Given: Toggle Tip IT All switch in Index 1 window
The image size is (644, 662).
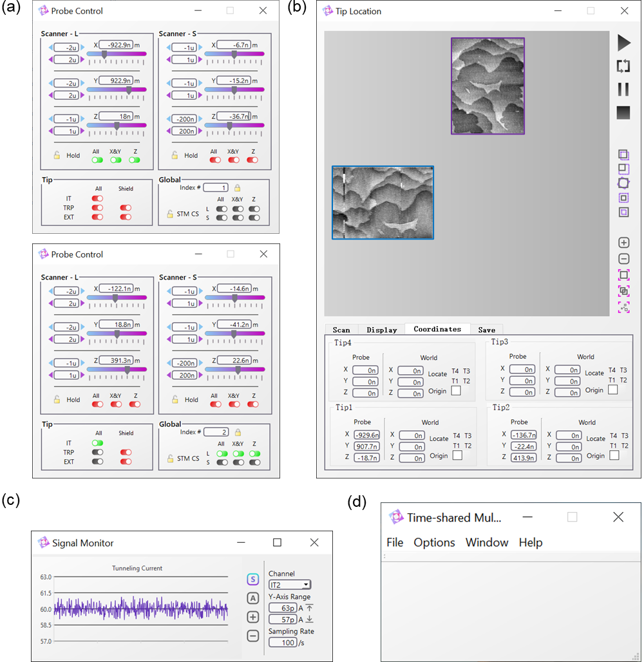Looking at the screenshot, I should click(x=97, y=198).
